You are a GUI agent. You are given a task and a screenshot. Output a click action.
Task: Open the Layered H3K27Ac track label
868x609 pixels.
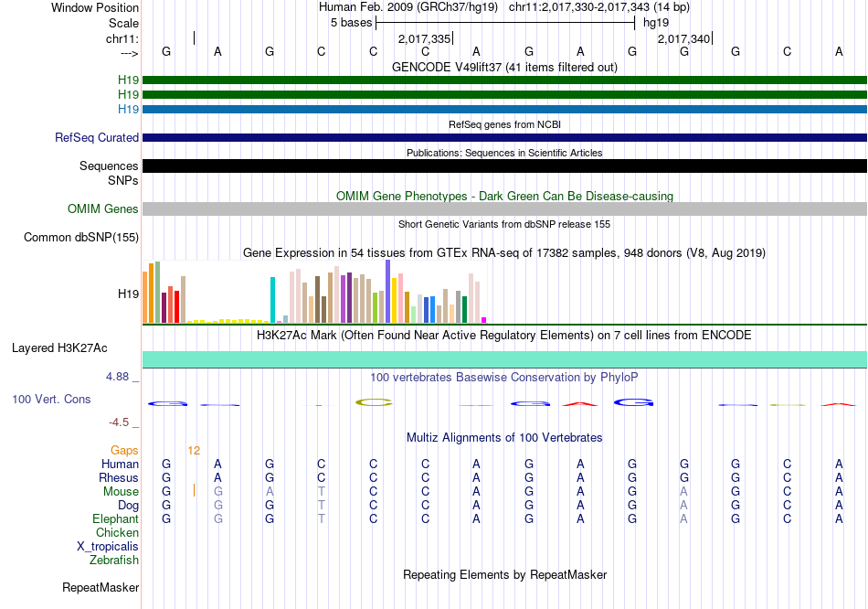(59, 348)
